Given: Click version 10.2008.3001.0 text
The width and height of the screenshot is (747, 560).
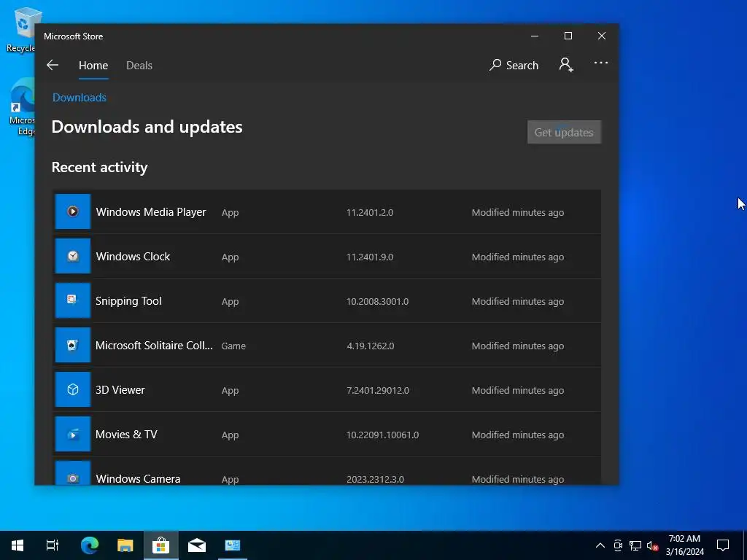Looking at the screenshot, I should click(377, 302).
